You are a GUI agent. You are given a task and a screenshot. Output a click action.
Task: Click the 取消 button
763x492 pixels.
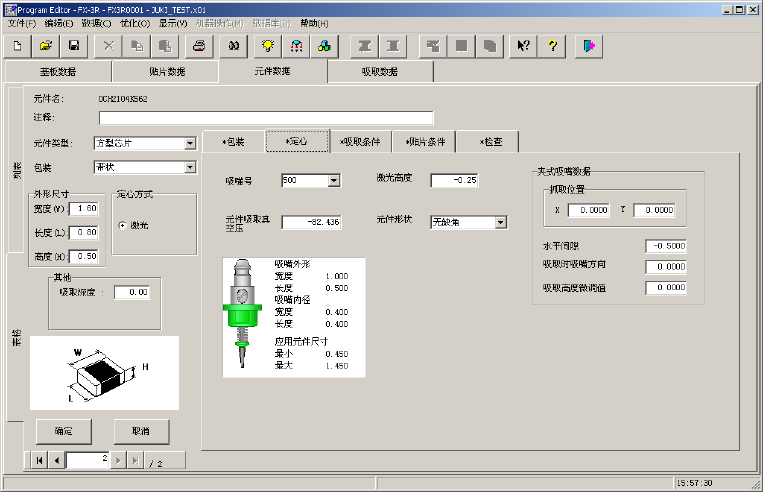141,431
